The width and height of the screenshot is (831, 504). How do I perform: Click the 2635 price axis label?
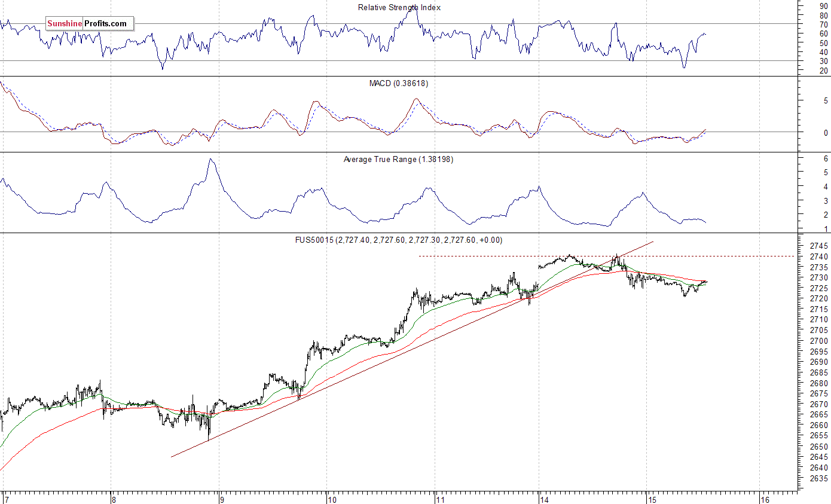coord(820,478)
